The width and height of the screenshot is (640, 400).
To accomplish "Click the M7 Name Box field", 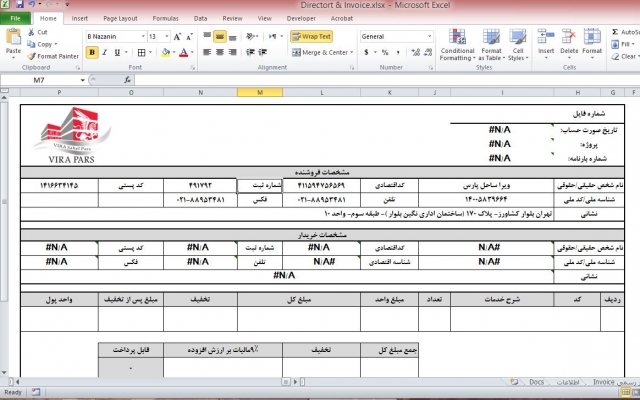I will coord(39,80).
